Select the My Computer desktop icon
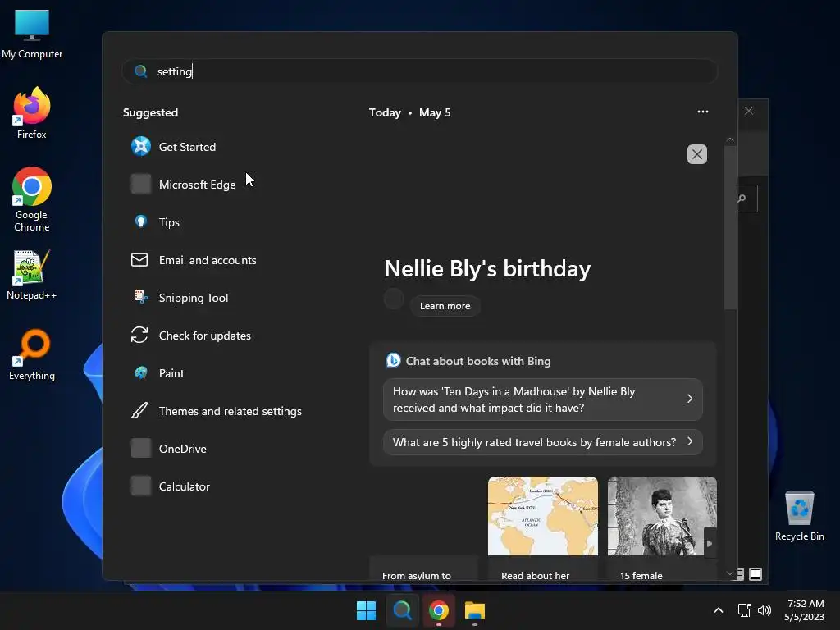This screenshot has height=630, width=840. [x=32, y=34]
